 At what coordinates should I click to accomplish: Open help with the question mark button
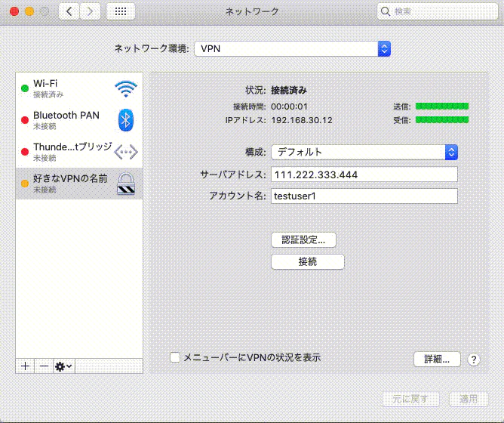pyautogui.click(x=474, y=360)
